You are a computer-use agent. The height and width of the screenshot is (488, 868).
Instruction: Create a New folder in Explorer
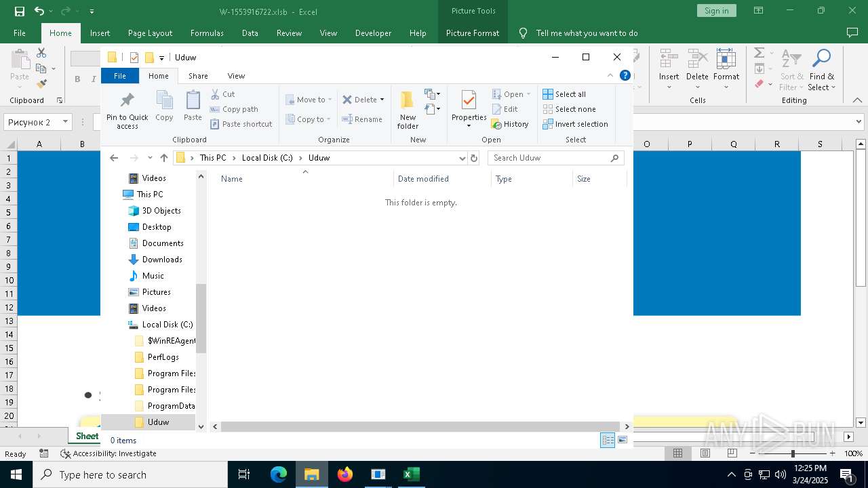[408, 110]
